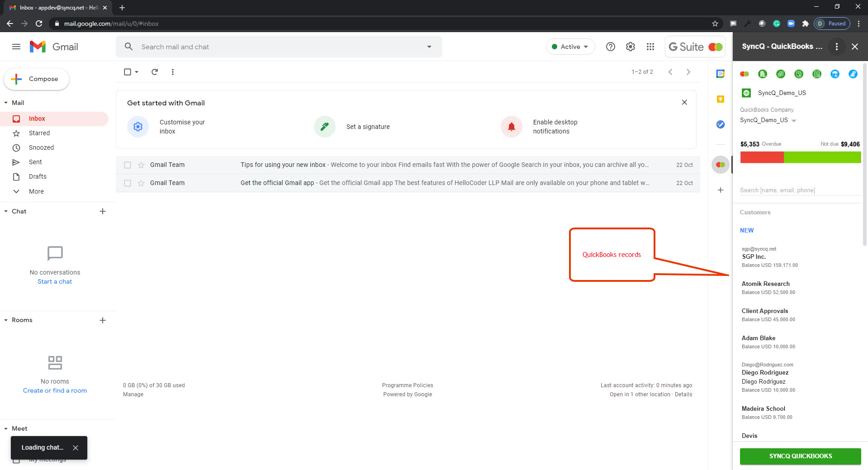Screen dimensions: 868x470
Task: Open Google Tasks side panel icon
Action: tap(721, 124)
